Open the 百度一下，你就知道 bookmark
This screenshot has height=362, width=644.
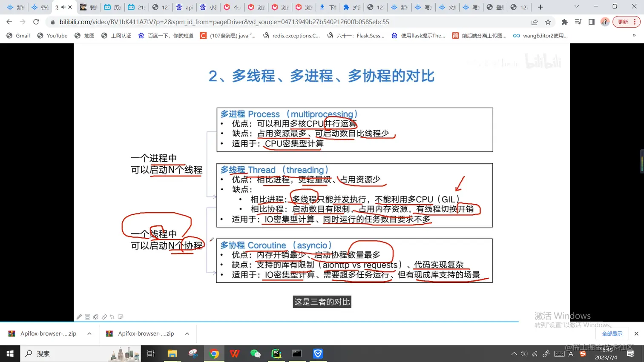(166, 36)
